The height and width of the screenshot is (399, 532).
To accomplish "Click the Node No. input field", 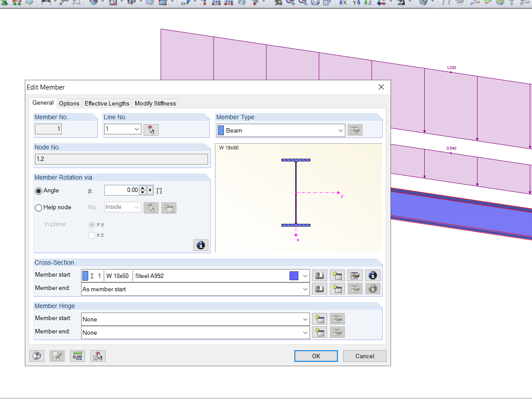I will 121,159.
